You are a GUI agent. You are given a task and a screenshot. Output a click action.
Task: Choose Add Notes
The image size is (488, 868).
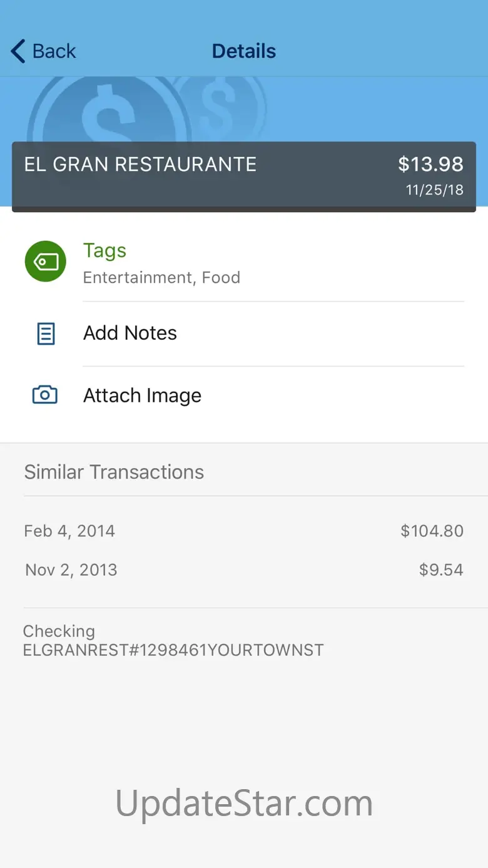pyautogui.click(x=130, y=333)
